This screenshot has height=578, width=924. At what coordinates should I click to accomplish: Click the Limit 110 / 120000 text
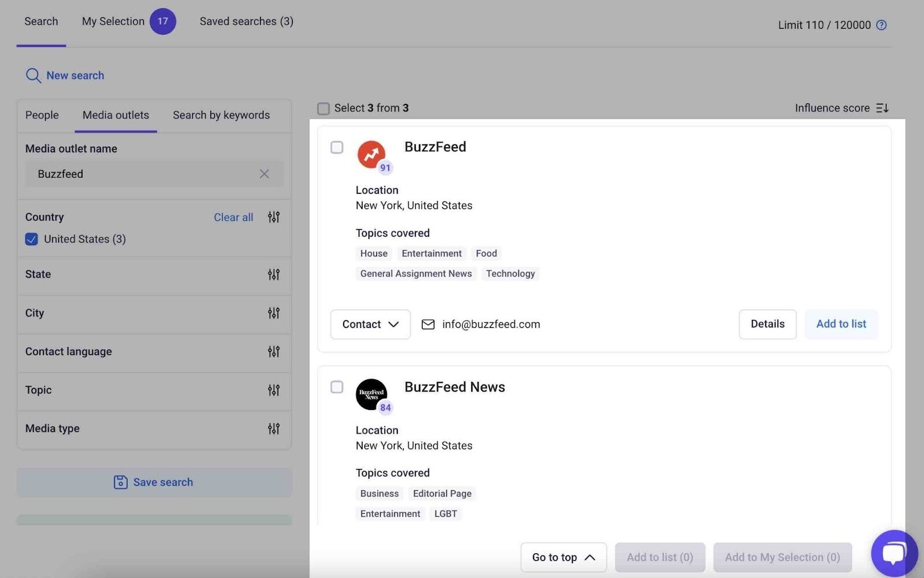[824, 25]
